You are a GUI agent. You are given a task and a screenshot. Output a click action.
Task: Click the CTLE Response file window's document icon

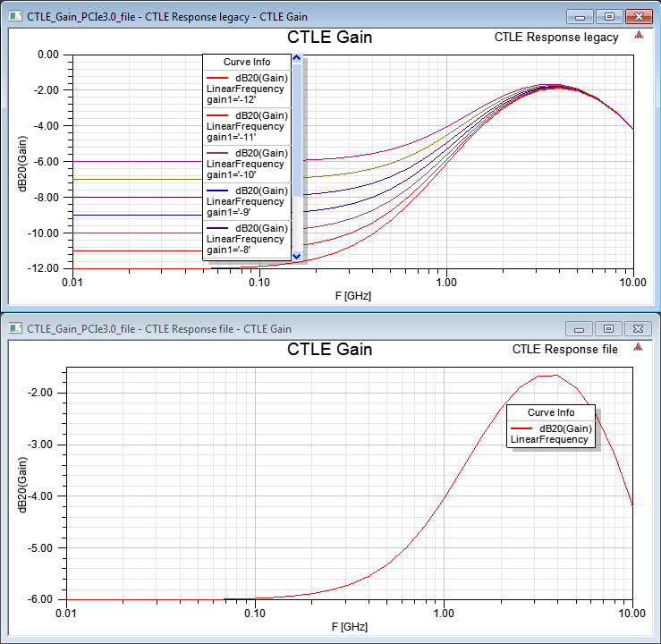[15, 328]
